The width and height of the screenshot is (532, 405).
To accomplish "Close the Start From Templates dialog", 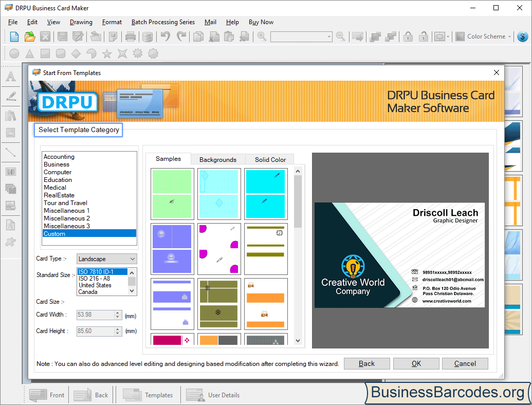I will 497,72.
